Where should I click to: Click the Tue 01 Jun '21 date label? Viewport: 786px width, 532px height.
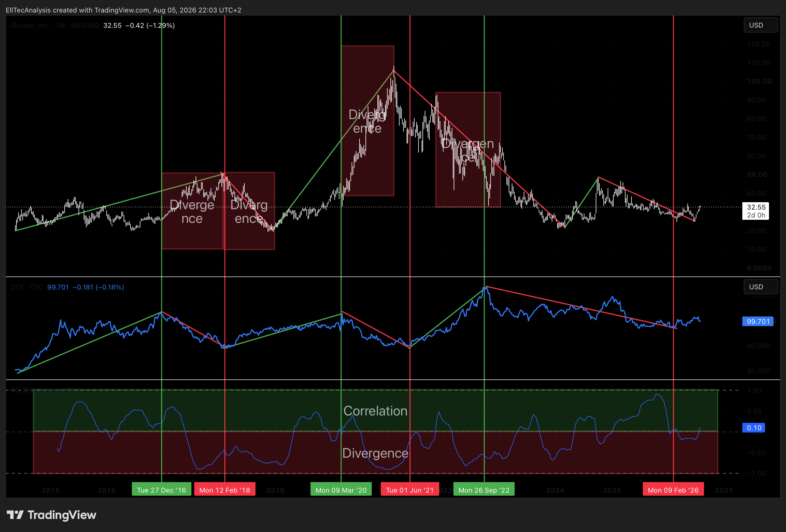pyautogui.click(x=410, y=490)
